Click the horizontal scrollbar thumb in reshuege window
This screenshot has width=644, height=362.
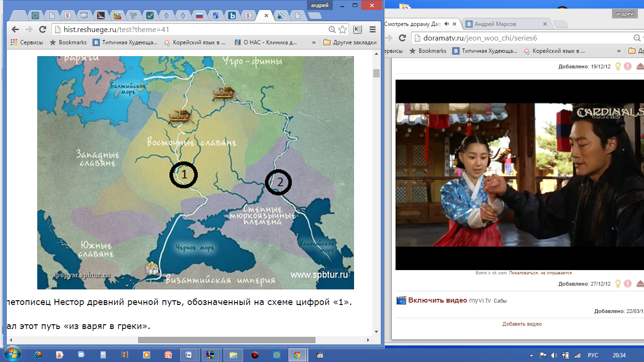point(226,340)
